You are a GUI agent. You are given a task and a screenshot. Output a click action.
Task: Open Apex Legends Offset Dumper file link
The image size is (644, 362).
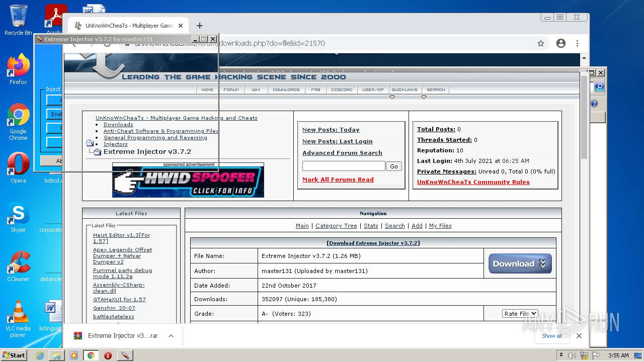(122, 255)
